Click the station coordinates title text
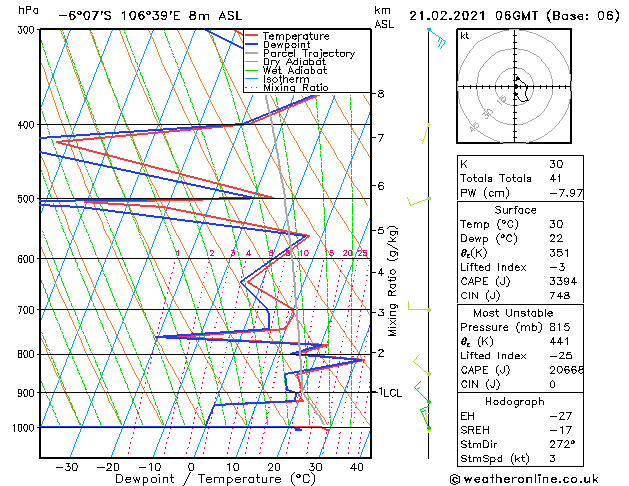Screen dimensions: 629x486 [150, 16]
